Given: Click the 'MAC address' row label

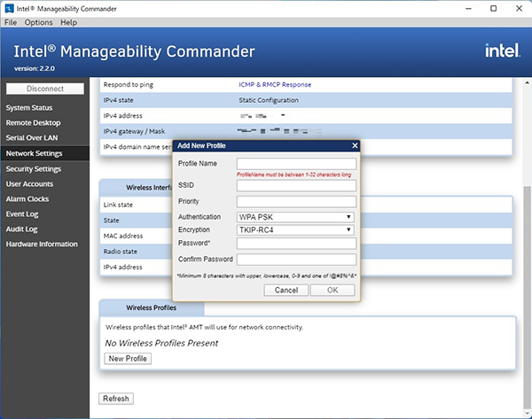Looking at the screenshot, I should click(x=123, y=236).
